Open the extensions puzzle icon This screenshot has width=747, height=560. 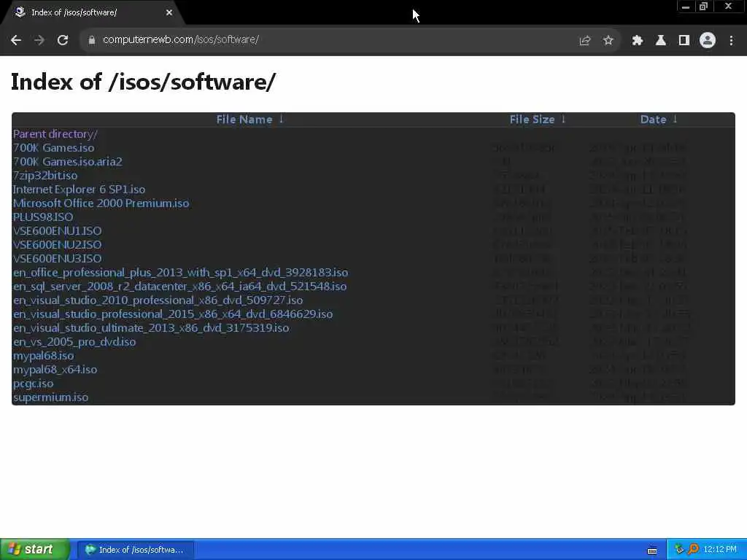(x=638, y=41)
